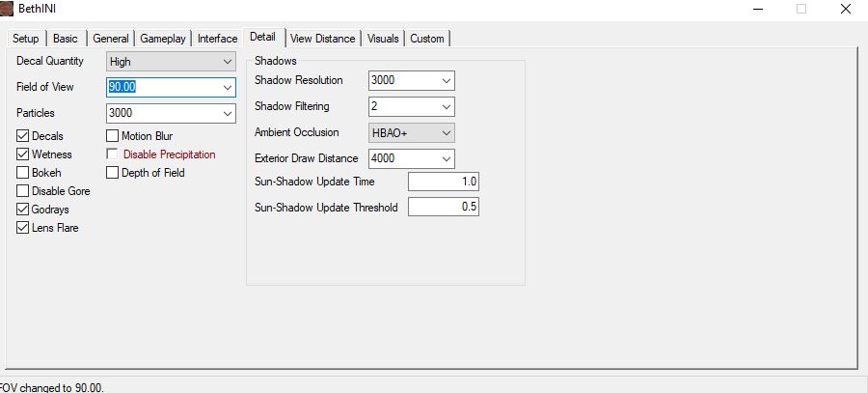Expand the Shadow Resolution dropdown
The width and height of the screenshot is (868, 393).
point(447,80)
